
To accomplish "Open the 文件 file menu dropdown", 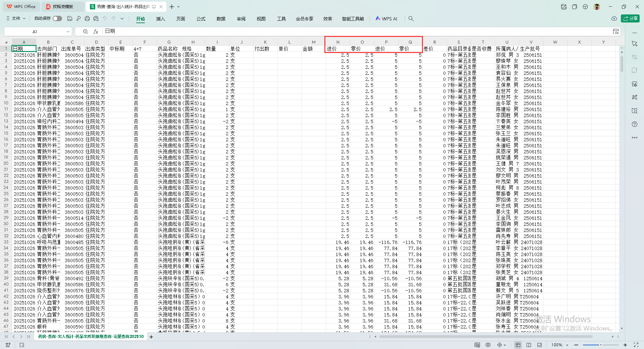I will point(16,19).
